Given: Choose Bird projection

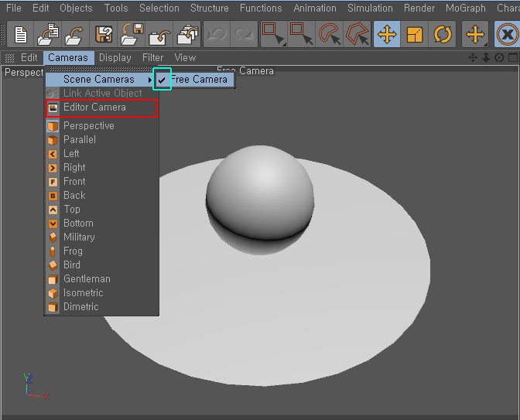Looking at the screenshot, I should pos(101,265).
